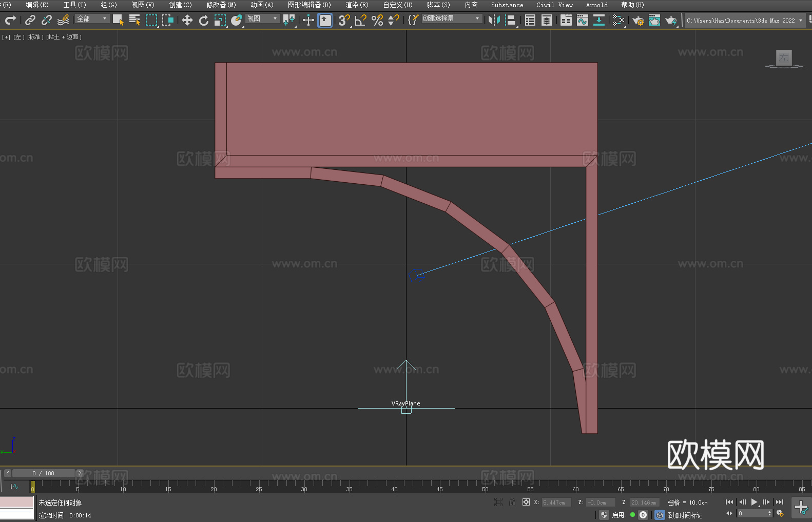Click Render Production teapot icon

point(671,20)
